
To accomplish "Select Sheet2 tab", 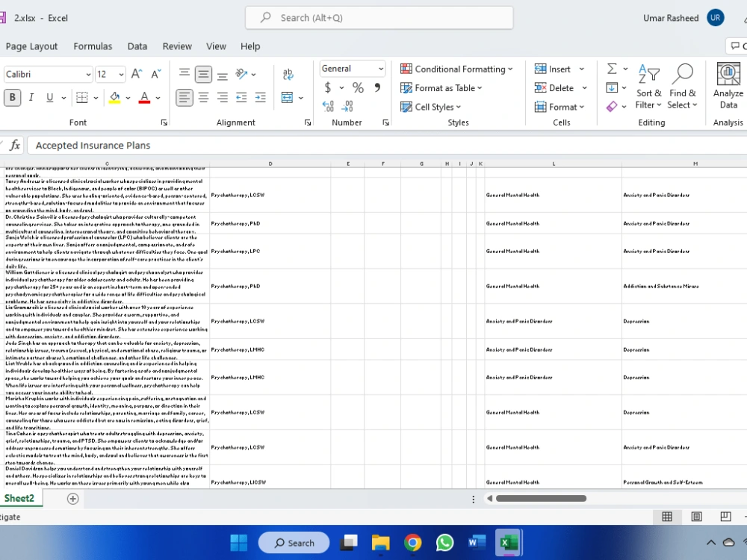I will pyautogui.click(x=19, y=498).
